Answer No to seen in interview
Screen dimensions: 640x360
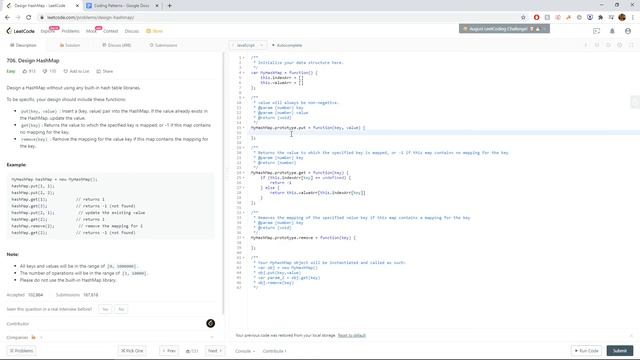pos(121,309)
